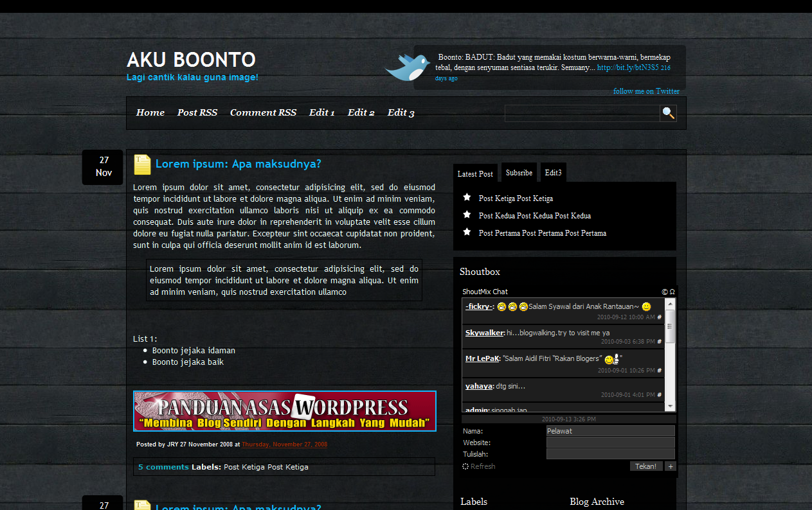Switch to the Latest Post tab
The width and height of the screenshot is (812, 510).
(475, 173)
